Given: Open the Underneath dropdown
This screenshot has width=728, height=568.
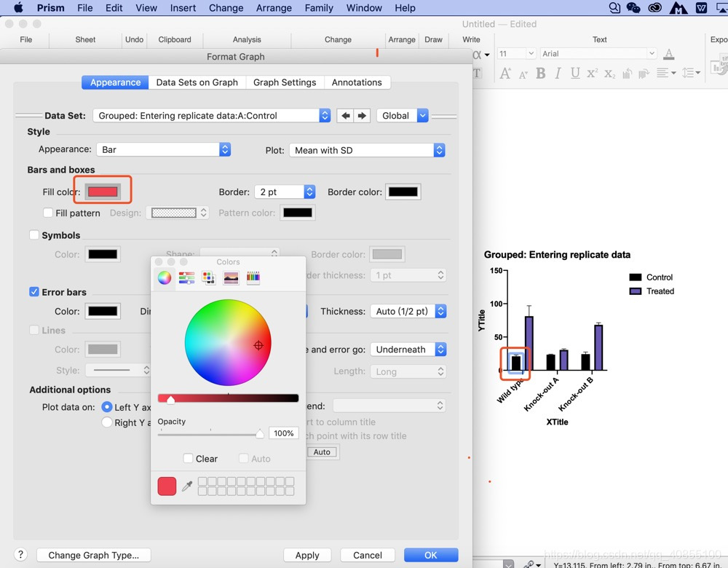Looking at the screenshot, I should click(x=408, y=350).
